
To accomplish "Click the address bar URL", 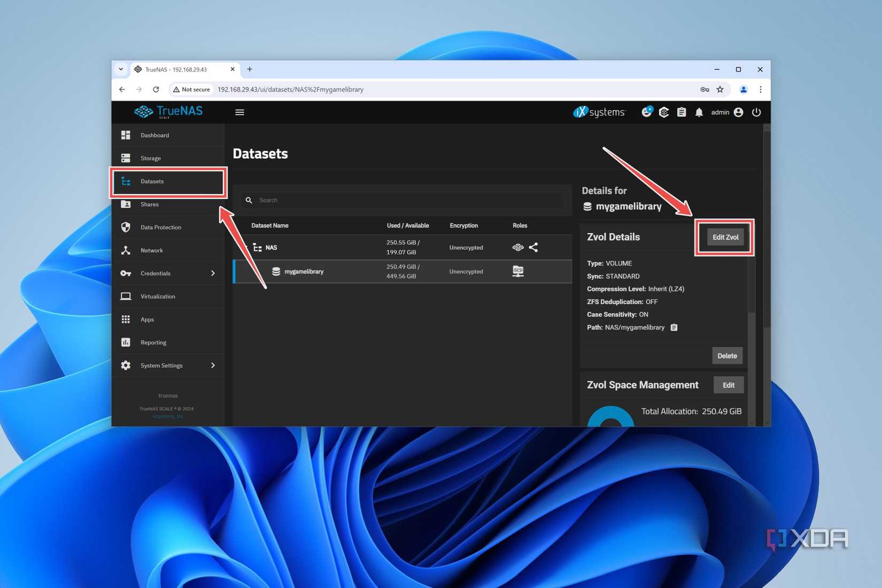I will [290, 89].
